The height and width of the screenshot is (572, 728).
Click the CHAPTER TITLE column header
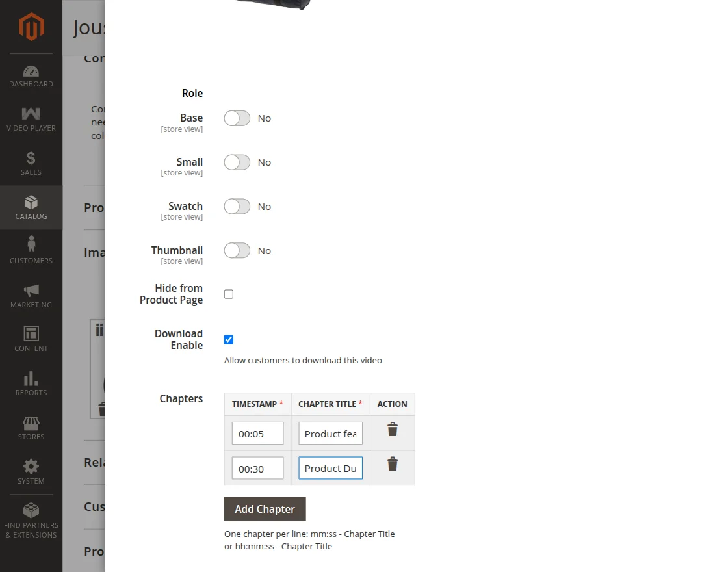point(331,404)
